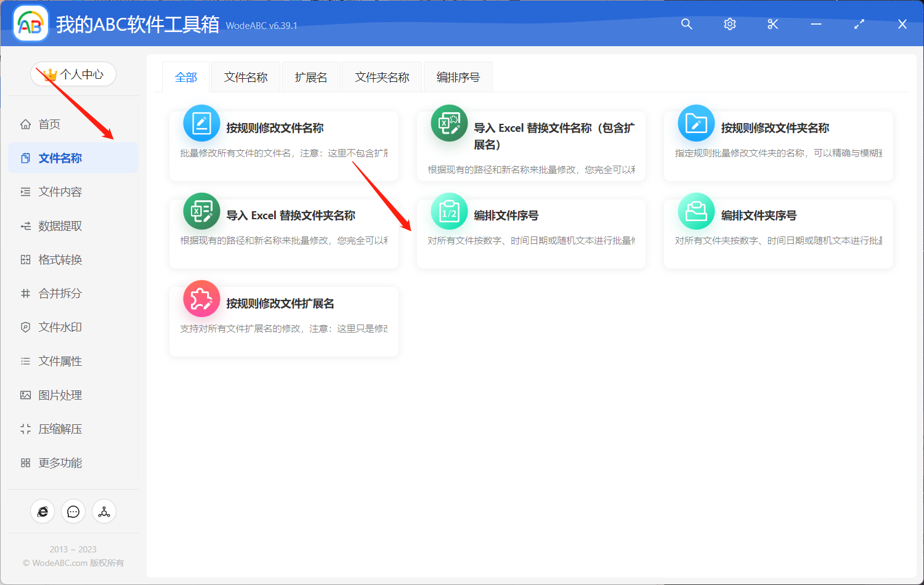Click the scissors icon in the title bar
Viewport: 924px width, 585px height.
pyautogui.click(x=772, y=24)
